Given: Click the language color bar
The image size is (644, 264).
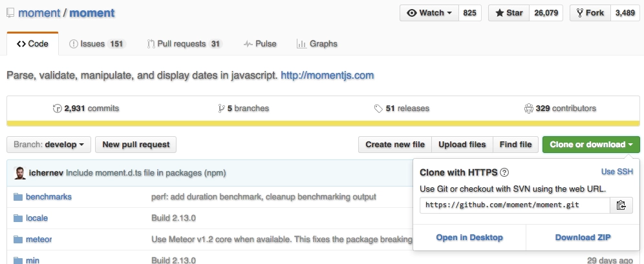Looking at the screenshot, I should [322, 123].
